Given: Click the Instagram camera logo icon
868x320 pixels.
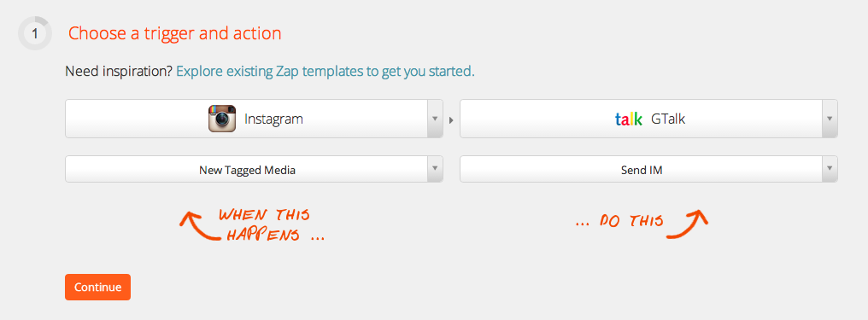Looking at the screenshot, I should pos(222,119).
